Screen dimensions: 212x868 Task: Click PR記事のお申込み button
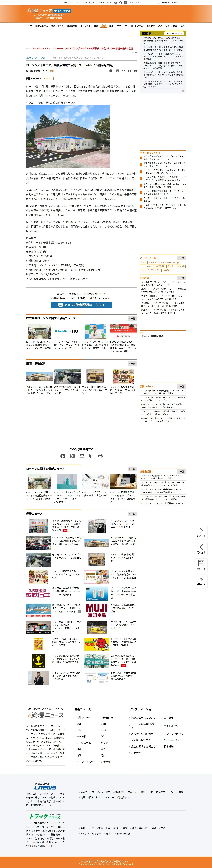pyautogui.click(x=174, y=33)
